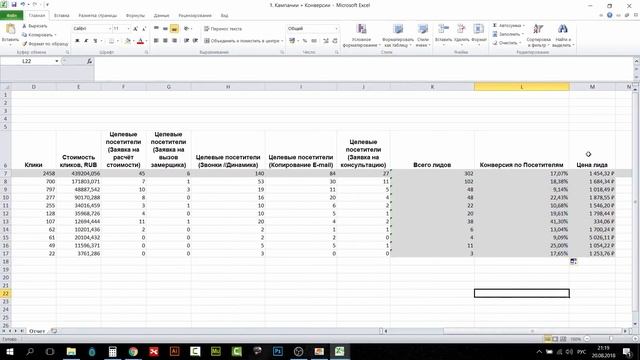Toggle Wrap Text (Перенос текста)
The image size is (640, 360).
(223, 29)
